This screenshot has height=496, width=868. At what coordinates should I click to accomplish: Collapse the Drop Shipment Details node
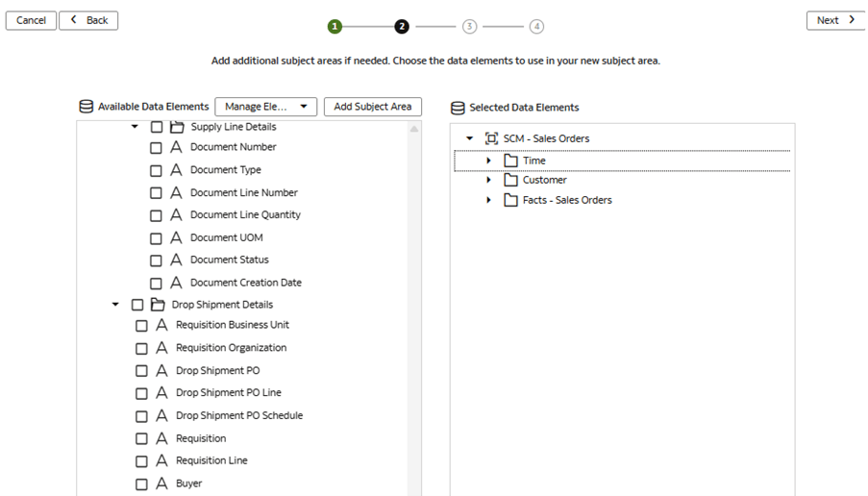[x=115, y=305]
